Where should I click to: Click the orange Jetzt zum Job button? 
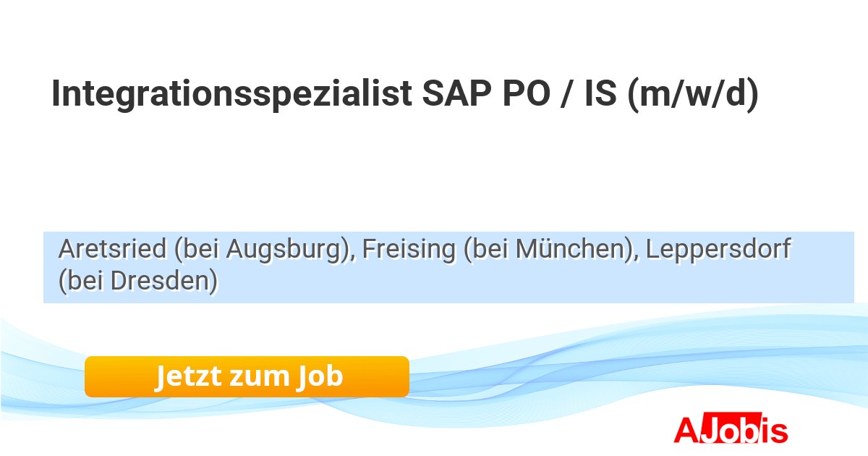(247, 376)
